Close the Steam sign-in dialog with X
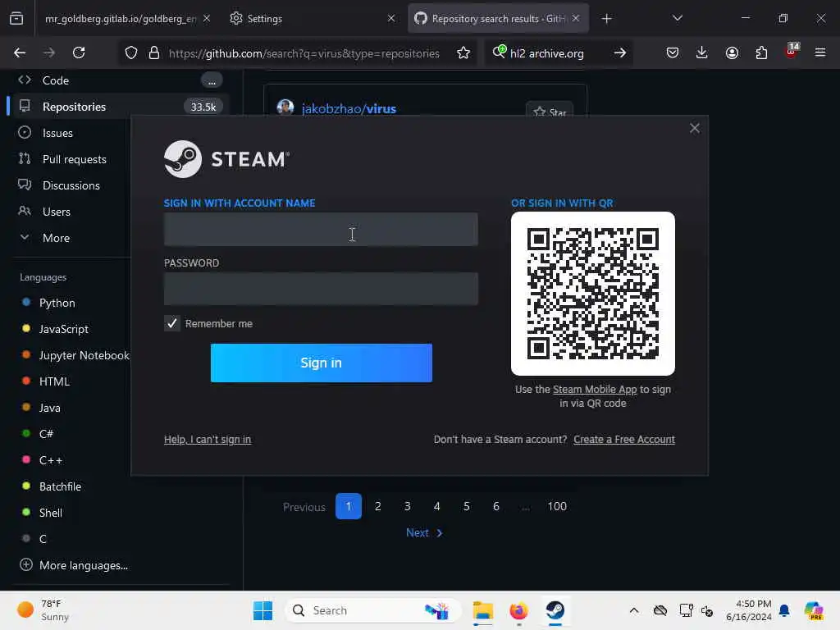This screenshot has height=630, width=840. click(x=695, y=128)
